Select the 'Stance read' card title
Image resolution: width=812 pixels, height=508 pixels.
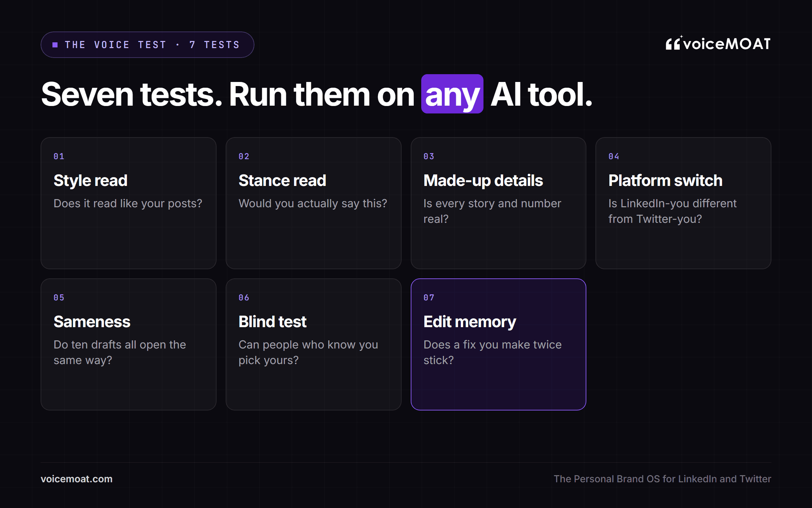pos(282,180)
